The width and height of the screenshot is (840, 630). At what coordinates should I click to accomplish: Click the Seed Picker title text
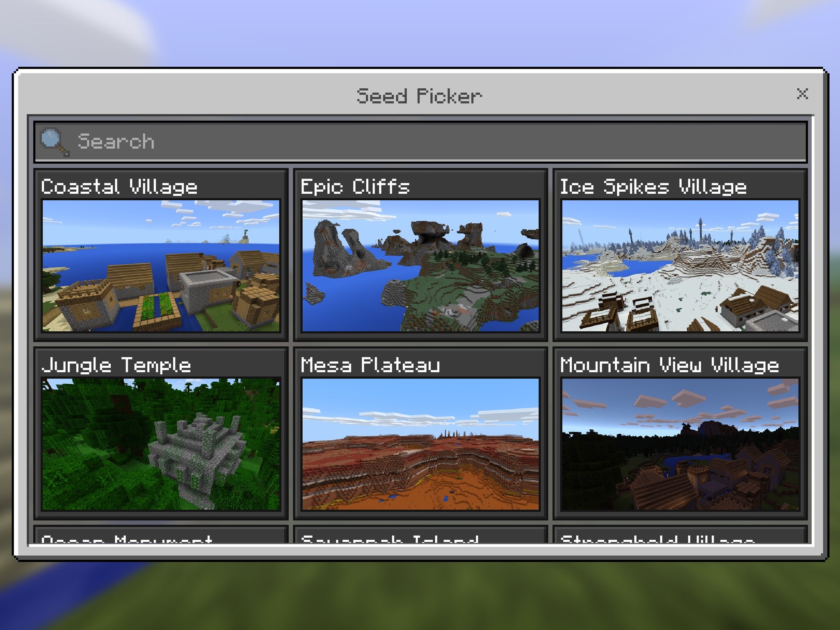click(418, 95)
